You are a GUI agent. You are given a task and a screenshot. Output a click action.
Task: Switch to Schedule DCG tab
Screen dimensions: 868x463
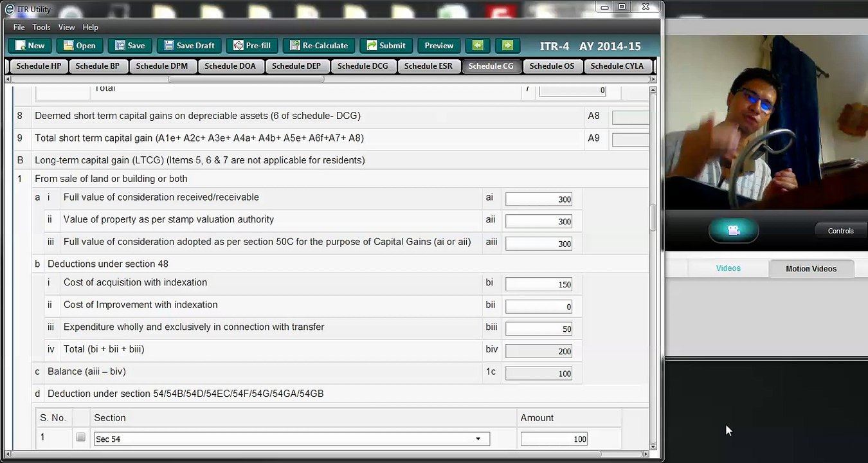[x=363, y=66]
